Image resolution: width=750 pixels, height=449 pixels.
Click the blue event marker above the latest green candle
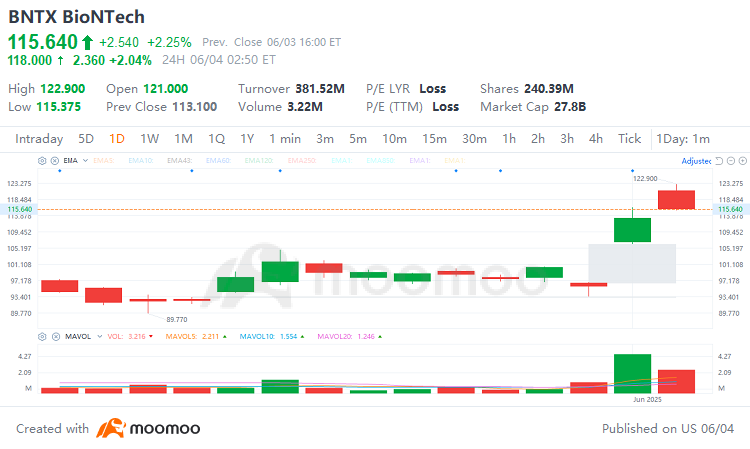pyautogui.click(x=632, y=171)
